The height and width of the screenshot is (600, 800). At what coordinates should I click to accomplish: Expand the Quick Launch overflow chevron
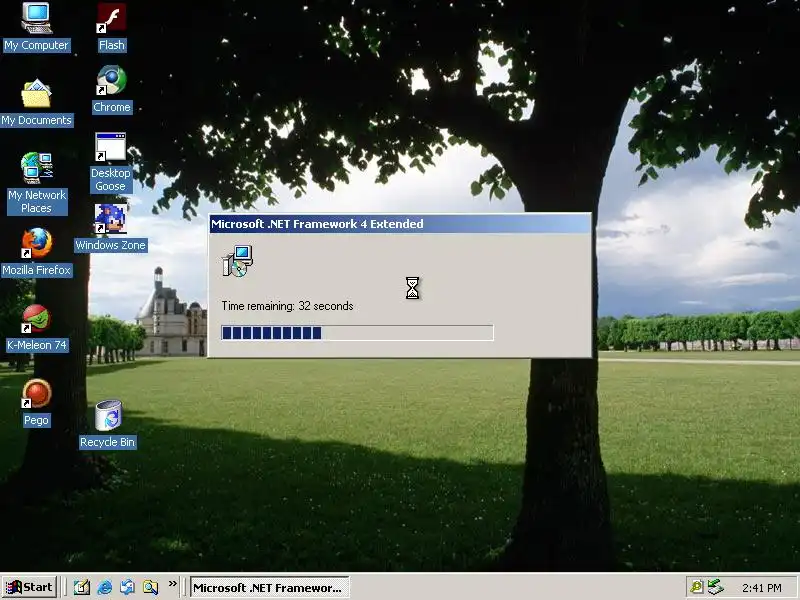(x=172, y=584)
